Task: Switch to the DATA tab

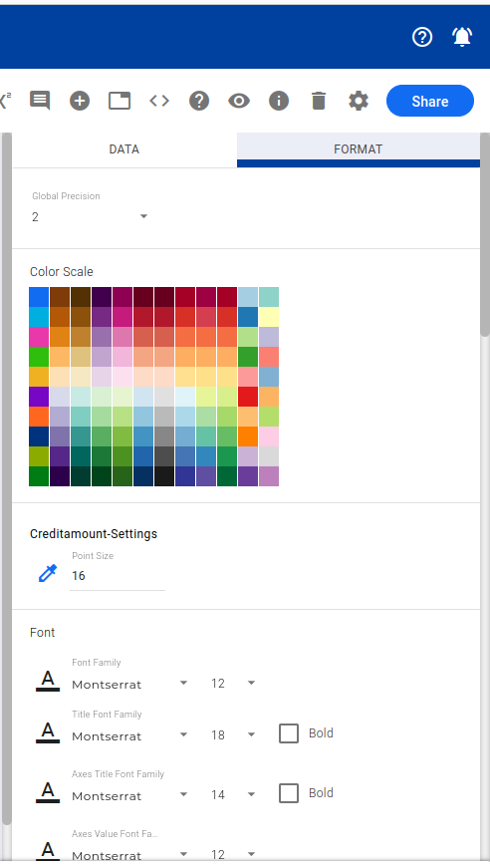Action: pos(123,149)
